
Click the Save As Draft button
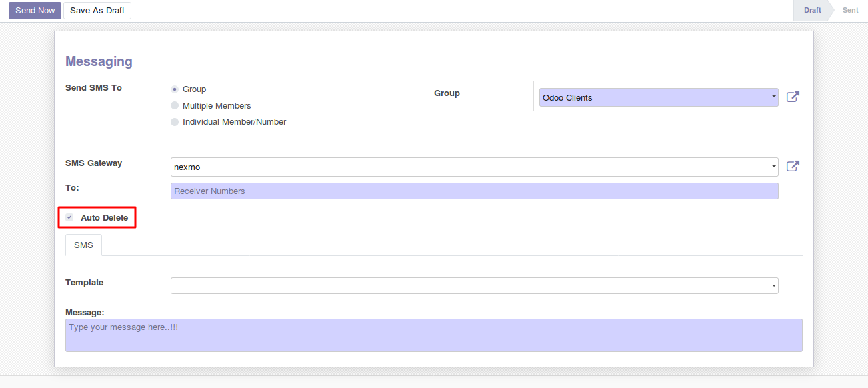(97, 11)
